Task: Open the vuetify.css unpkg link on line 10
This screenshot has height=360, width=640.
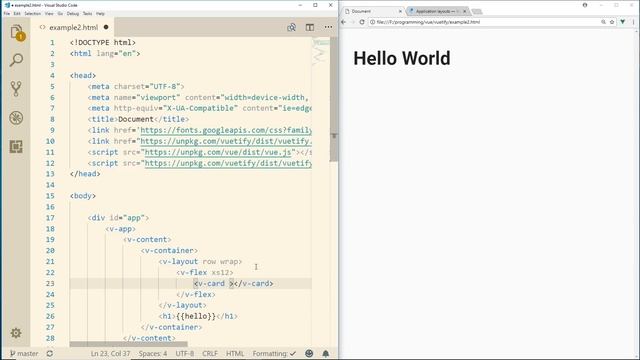Action: 226,141
